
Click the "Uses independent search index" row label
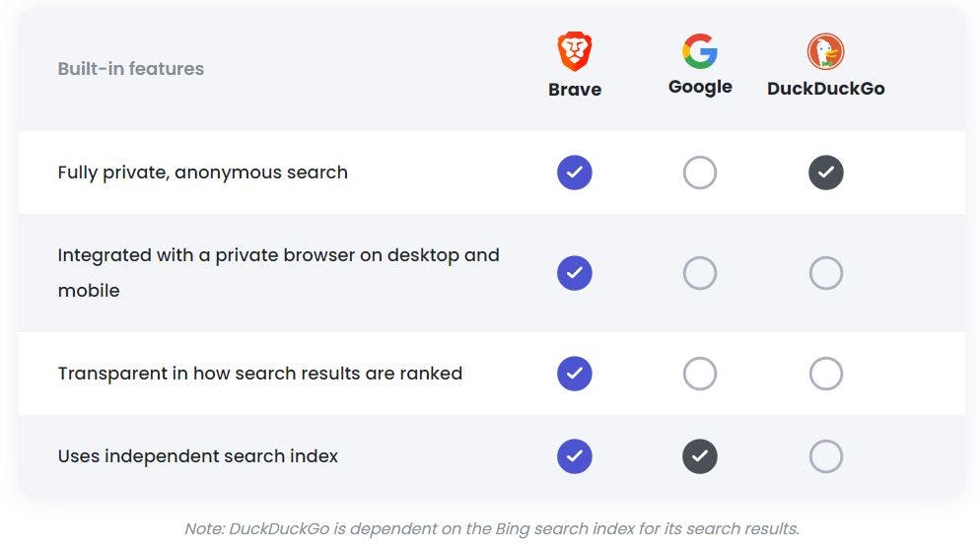pyautogui.click(x=197, y=456)
